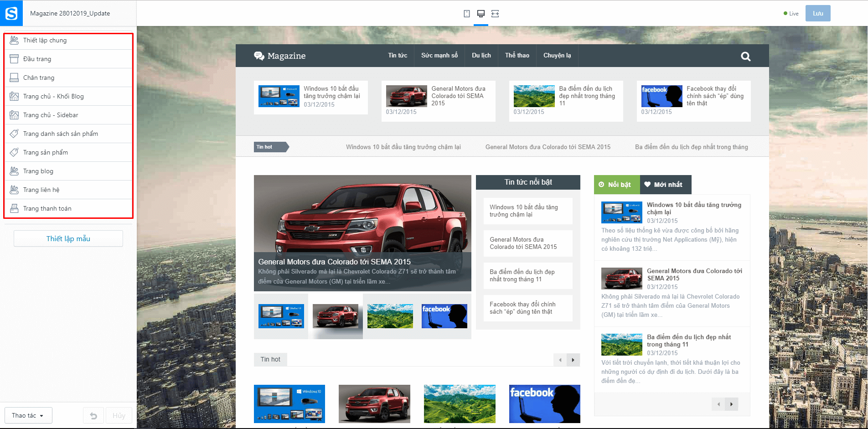
Task: Open Facebook thay đổi link in Tin tức nổi bật
Action: pyautogui.click(x=522, y=308)
